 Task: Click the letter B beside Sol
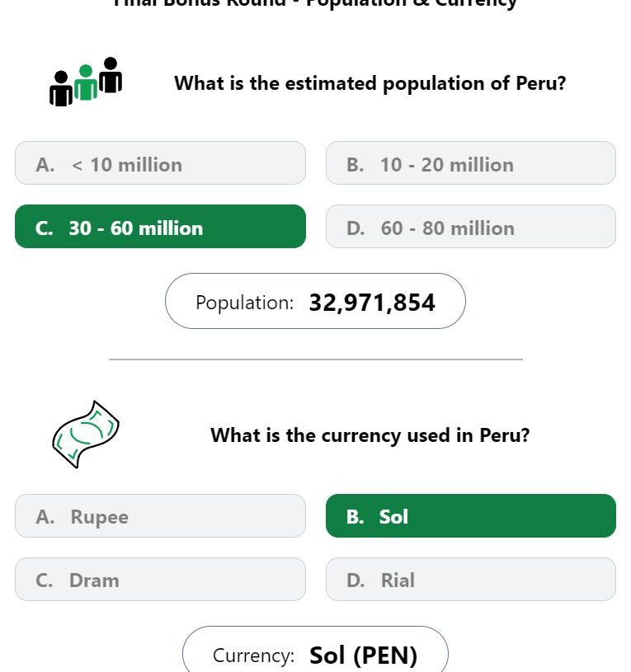pos(355,517)
